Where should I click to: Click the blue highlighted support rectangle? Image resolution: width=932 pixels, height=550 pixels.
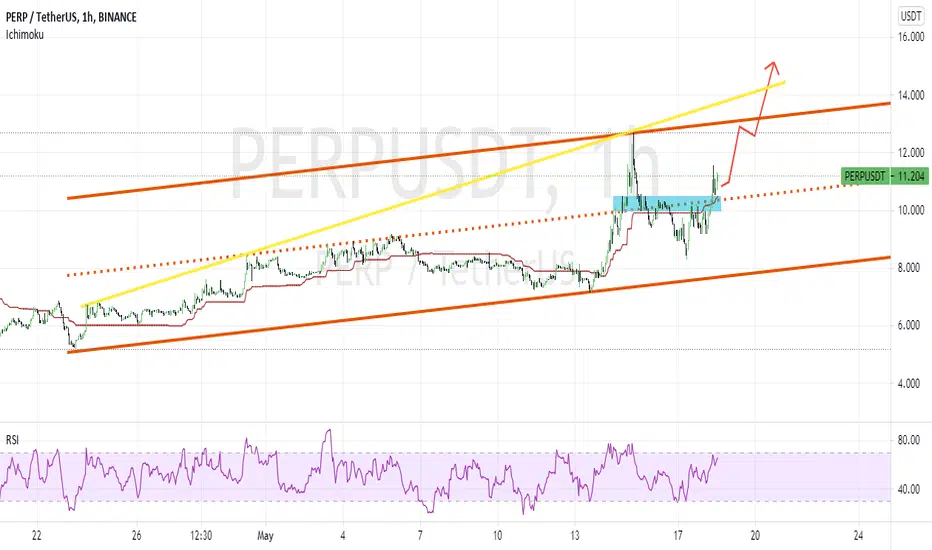coord(667,204)
